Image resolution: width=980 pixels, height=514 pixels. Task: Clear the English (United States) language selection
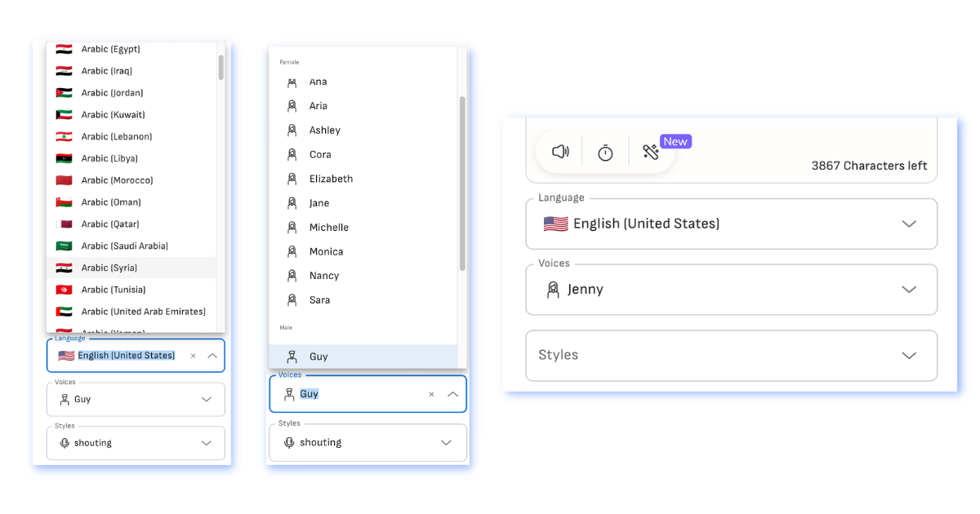click(193, 356)
